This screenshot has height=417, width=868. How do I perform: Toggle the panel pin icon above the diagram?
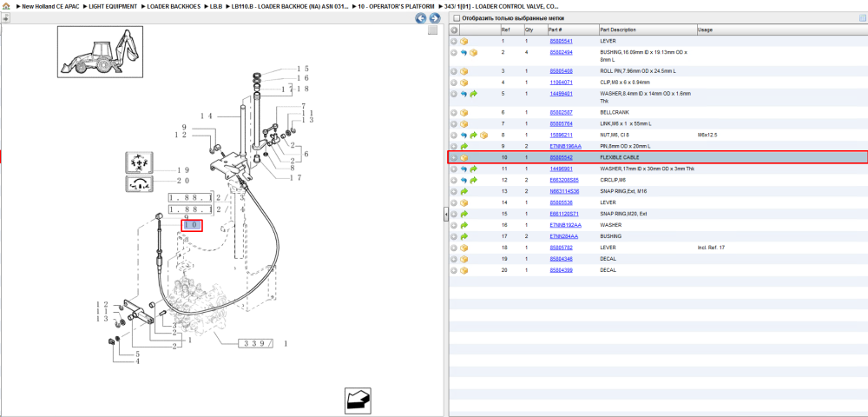[x=5, y=18]
